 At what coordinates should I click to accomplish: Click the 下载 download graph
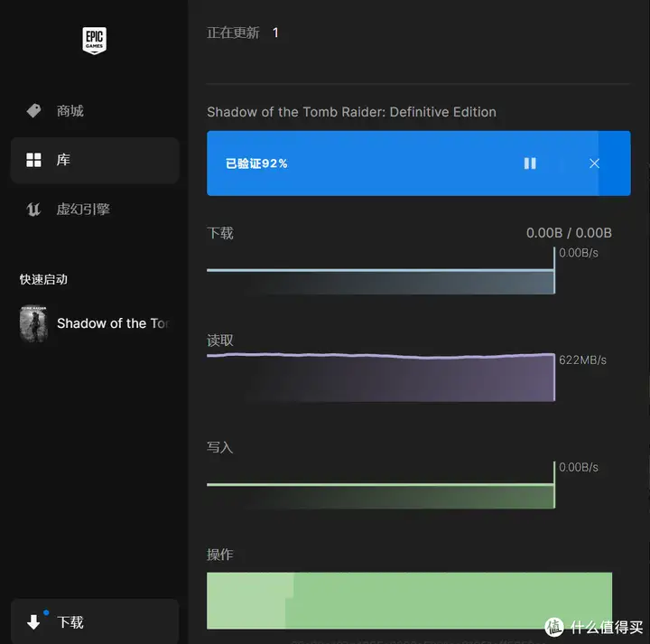[381, 271]
